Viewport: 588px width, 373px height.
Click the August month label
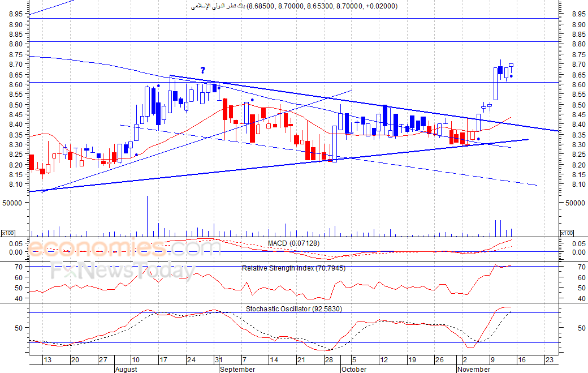point(127,369)
